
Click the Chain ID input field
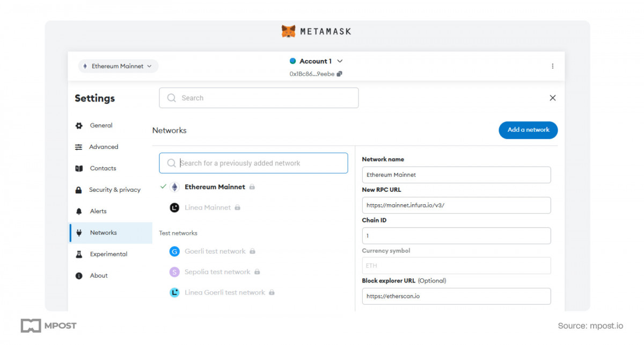[x=456, y=236]
